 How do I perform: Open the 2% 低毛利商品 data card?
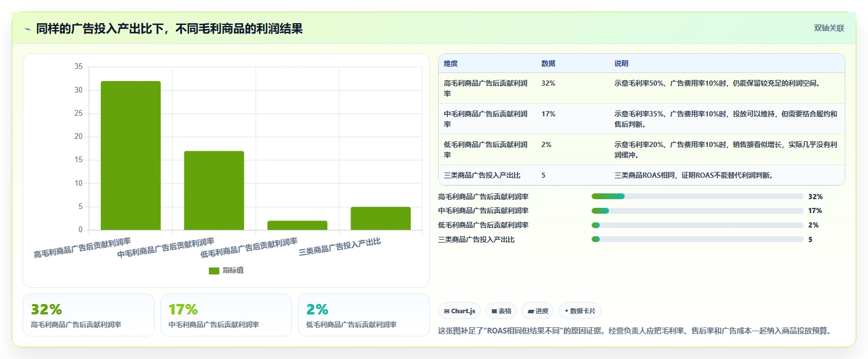tap(364, 315)
